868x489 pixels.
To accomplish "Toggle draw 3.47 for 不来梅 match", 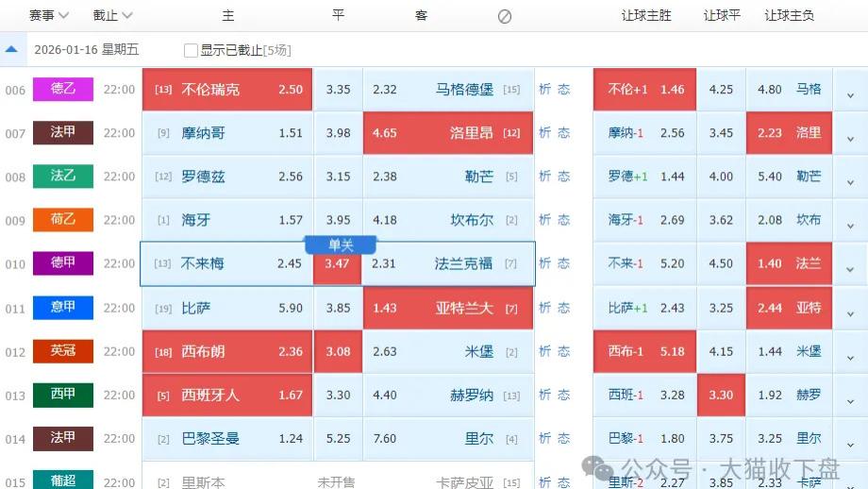I will click(338, 264).
